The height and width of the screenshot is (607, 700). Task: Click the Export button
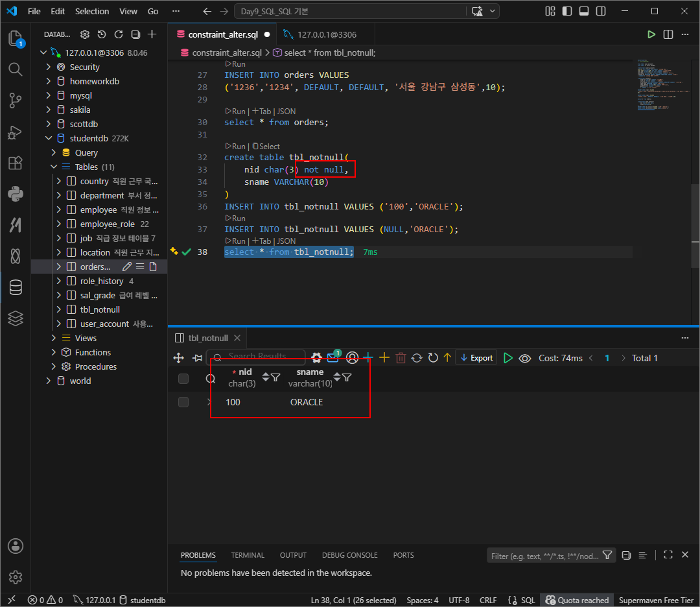point(476,358)
